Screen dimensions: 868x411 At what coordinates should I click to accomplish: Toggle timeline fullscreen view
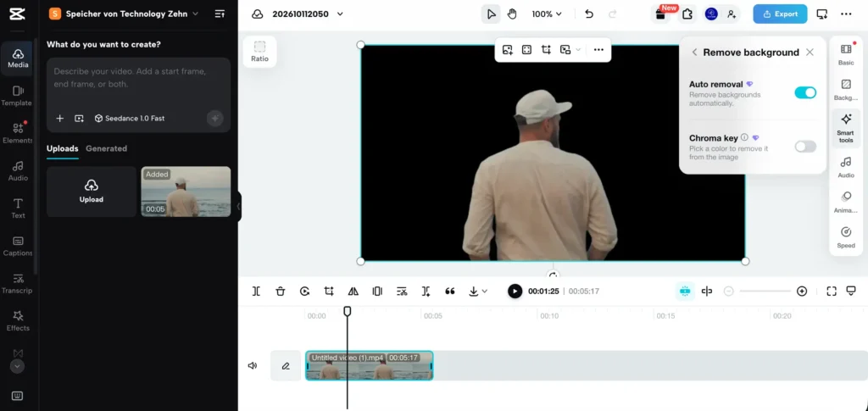(831, 291)
